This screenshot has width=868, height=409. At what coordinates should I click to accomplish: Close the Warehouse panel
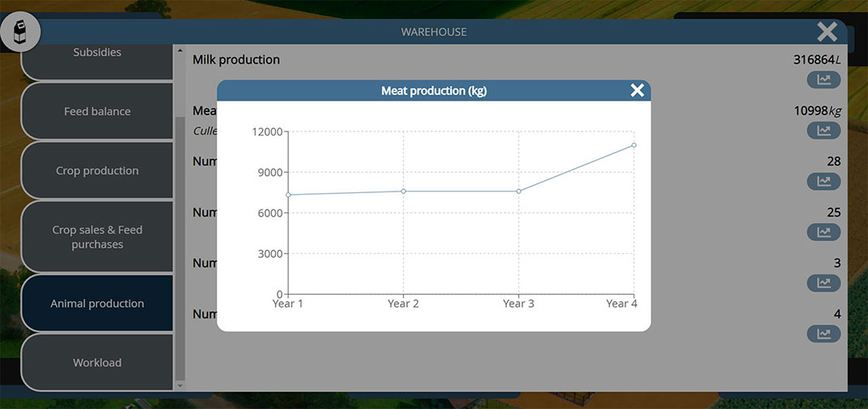(827, 32)
